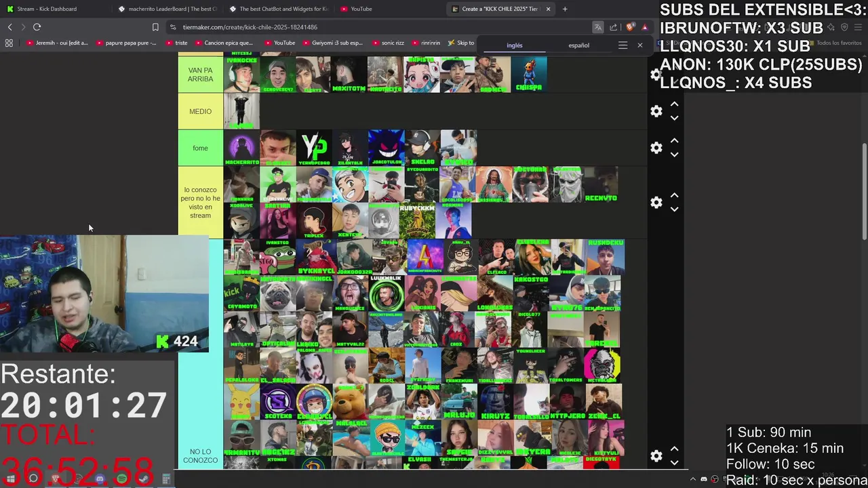The width and height of the screenshot is (868, 488).
Task: Select KIRUTZ moai avatar
Action: tap(496, 402)
